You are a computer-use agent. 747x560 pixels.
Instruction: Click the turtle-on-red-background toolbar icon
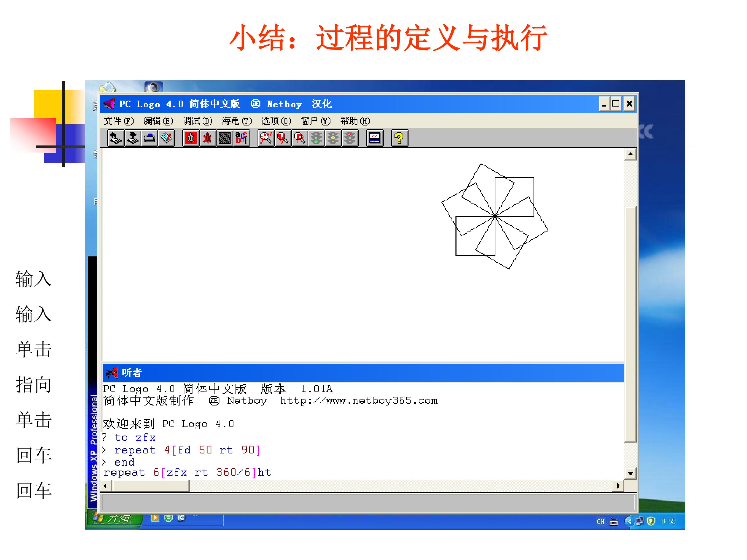[x=191, y=138]
